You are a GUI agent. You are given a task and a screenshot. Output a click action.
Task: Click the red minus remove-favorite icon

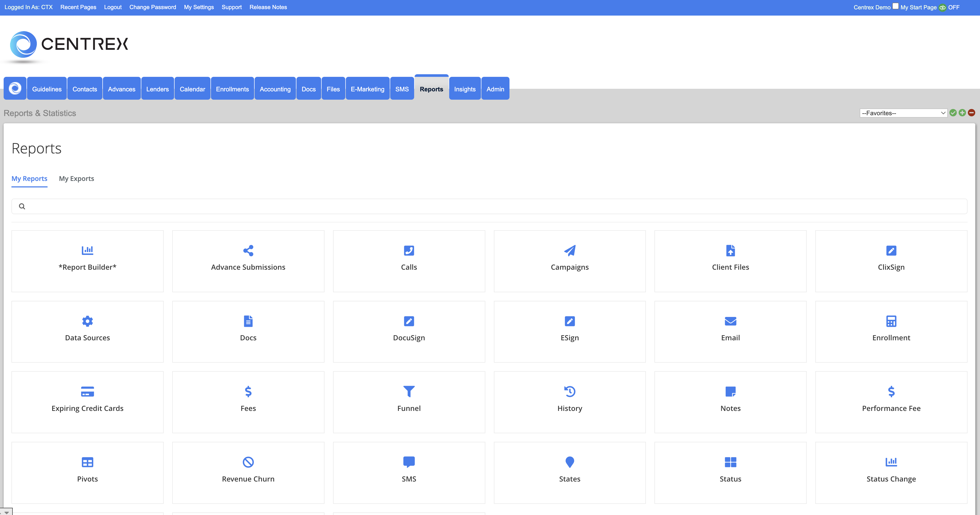click(x=971, y=112)
